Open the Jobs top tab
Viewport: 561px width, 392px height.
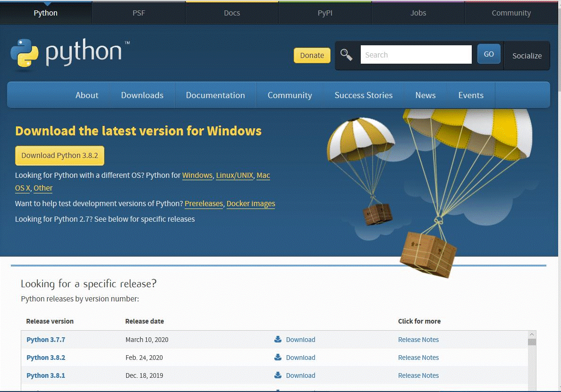coord(418,13)
